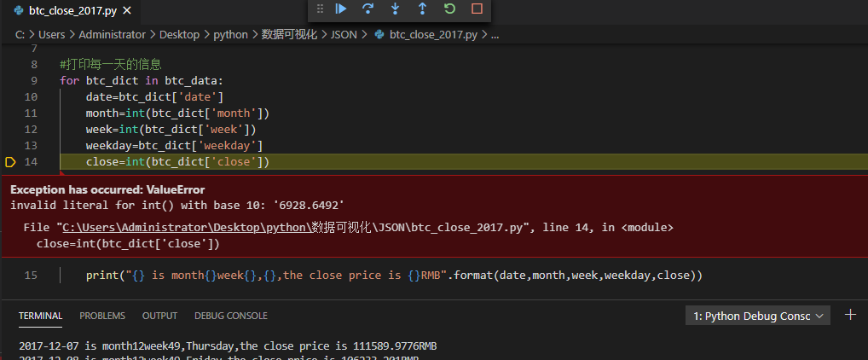The width and height of the screenshot is (868, 360).
Task: Click the 'Exception has occurred: ValueError' heading
Action: [108, 189]
